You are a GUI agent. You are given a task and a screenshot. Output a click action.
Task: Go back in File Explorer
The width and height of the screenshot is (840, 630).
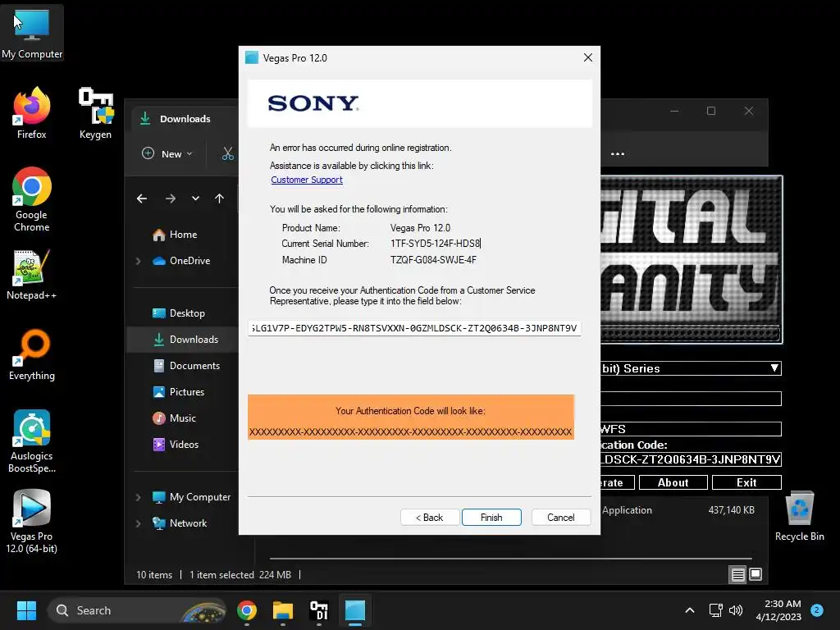point(142,199)
